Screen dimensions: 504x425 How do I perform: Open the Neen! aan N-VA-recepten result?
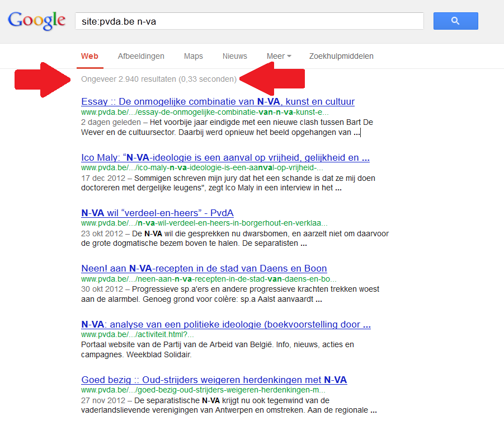pyautogui.click(x=204, y=268)
